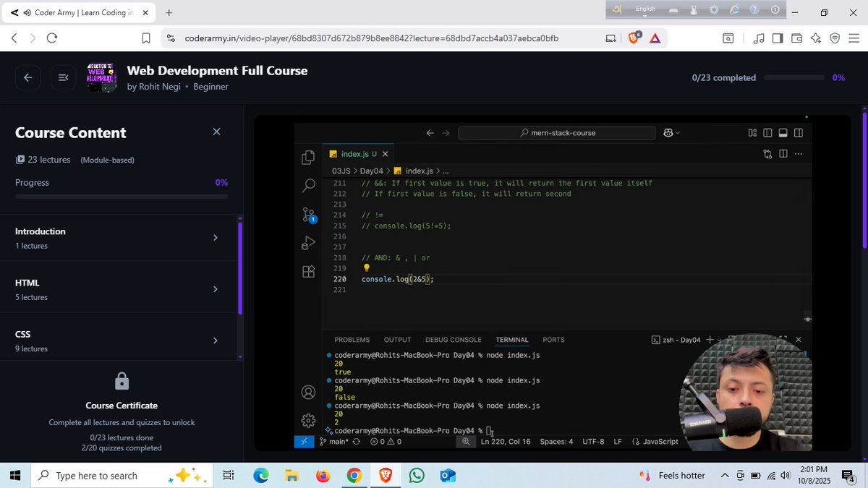Switch to the PROBLEMS panel tab
This screenshot has height=488, width=868.
click(x=352, y=340)
